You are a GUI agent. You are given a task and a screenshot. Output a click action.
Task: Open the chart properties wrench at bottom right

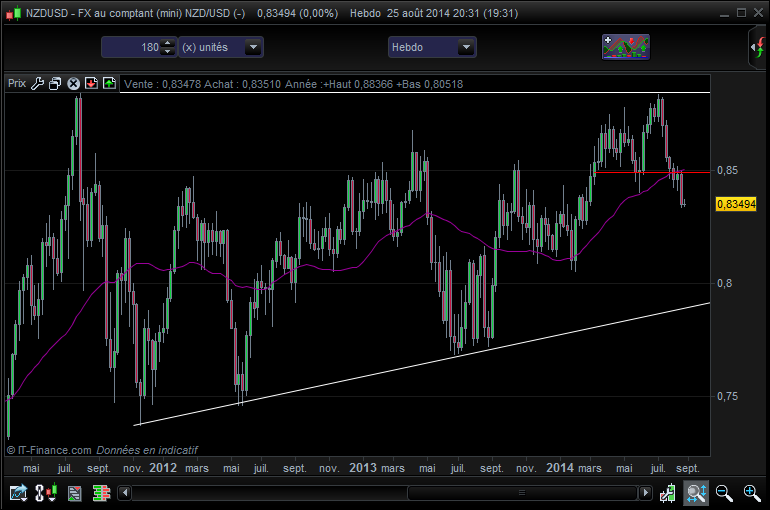point(667,493)
